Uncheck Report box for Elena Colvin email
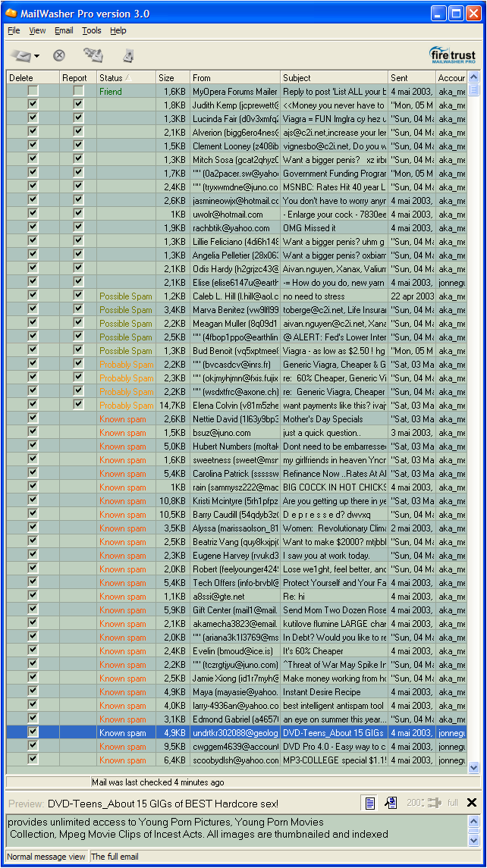The width and height of the screenshot is (487, 868). coord(78,404)
